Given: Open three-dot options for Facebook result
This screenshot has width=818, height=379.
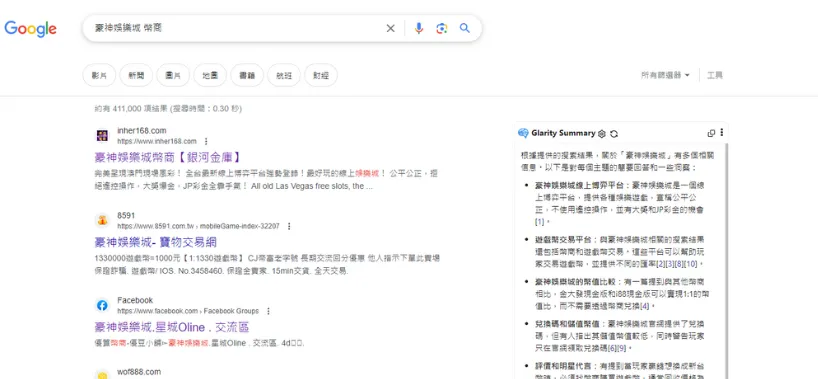Looking at the screenshot, I should (268, 311).
